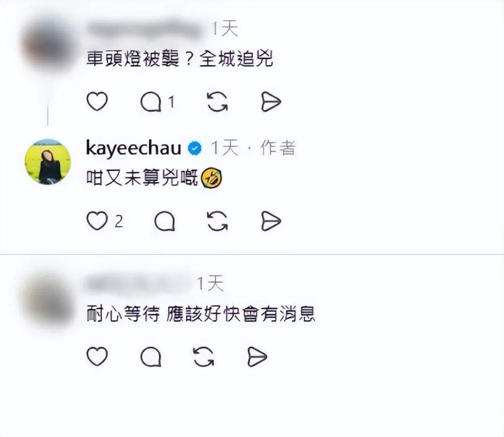Open kayeechau username profile link
Viewport: 504px width, 437px height.
[134, 148]
